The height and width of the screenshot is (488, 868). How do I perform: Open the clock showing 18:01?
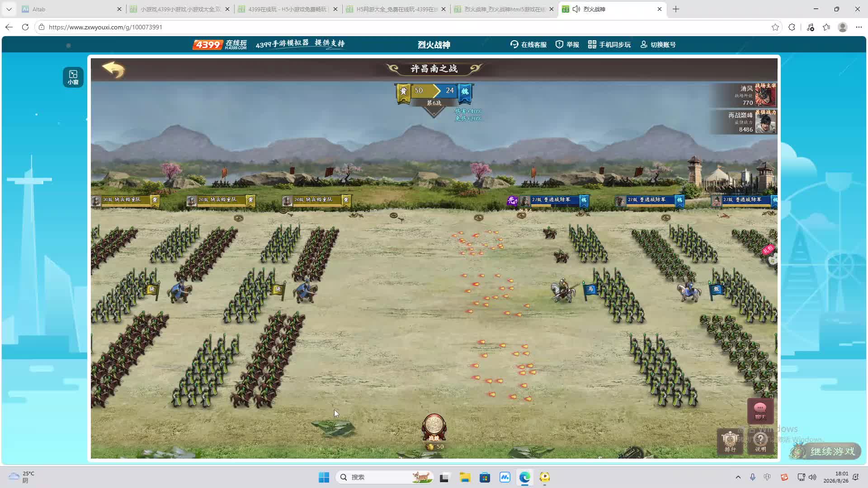[x=836, y=477]
